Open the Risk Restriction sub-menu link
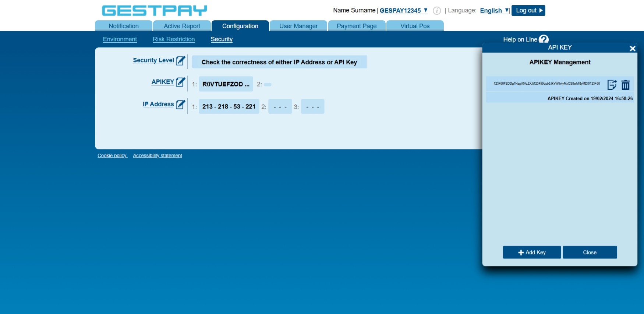 174,39
